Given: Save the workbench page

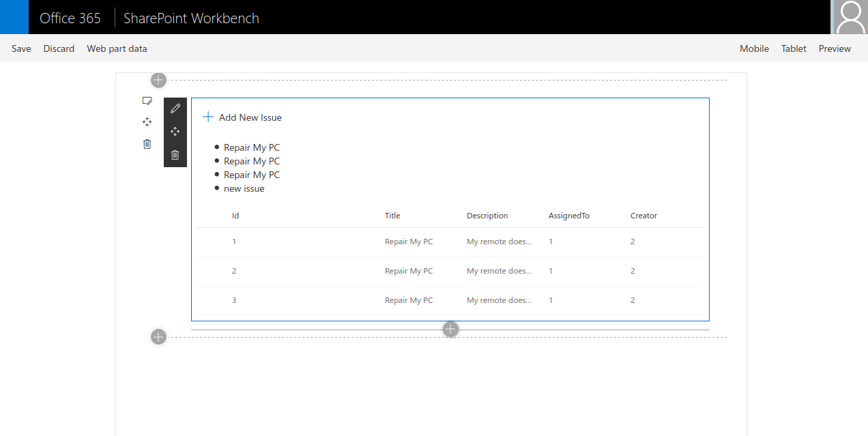Looking at the screenshot, I should click(21, 48).
